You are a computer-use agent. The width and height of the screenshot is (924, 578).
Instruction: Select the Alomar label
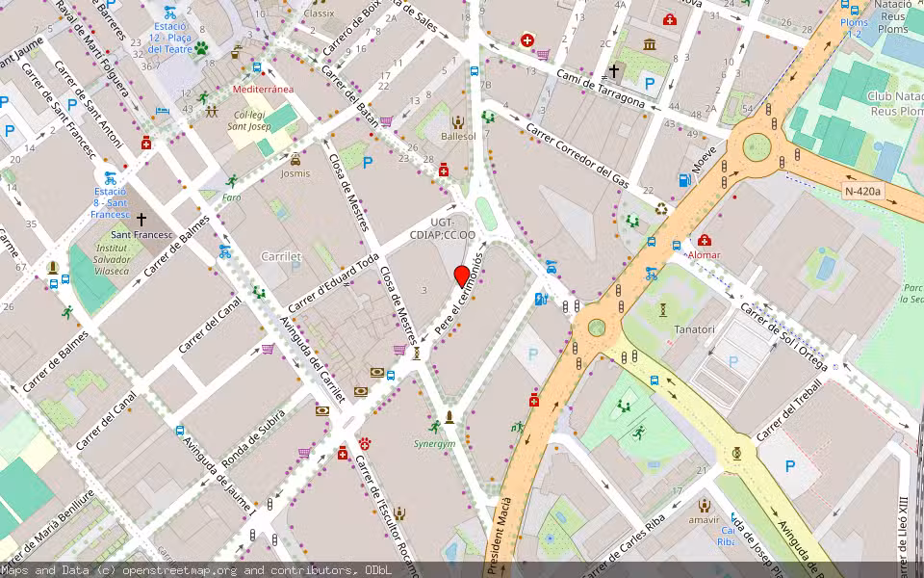705,254
